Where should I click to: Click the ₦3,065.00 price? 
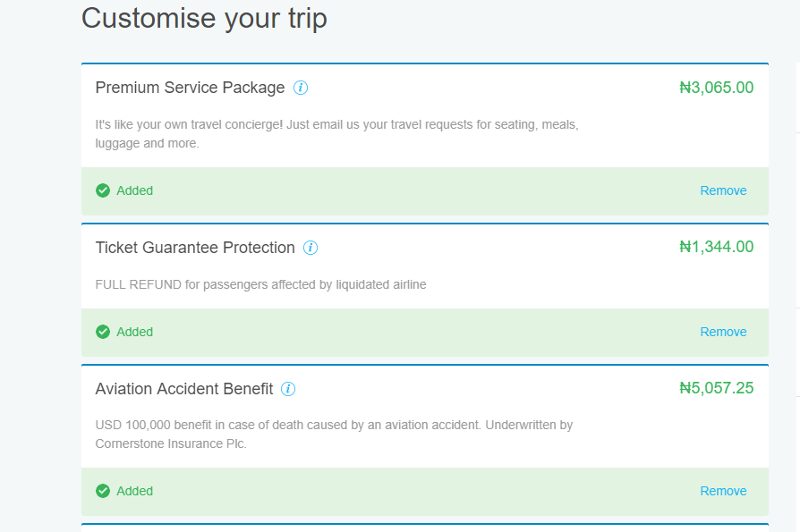coord(716,88)
